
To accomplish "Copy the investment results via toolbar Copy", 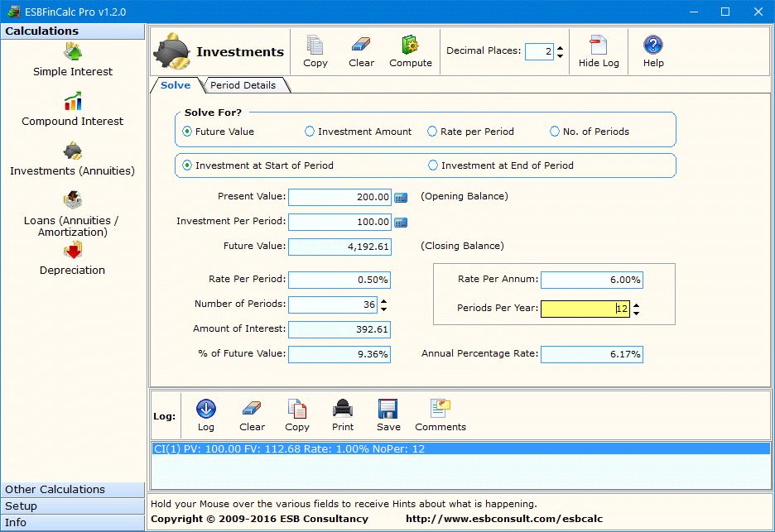I will [315, 51].
